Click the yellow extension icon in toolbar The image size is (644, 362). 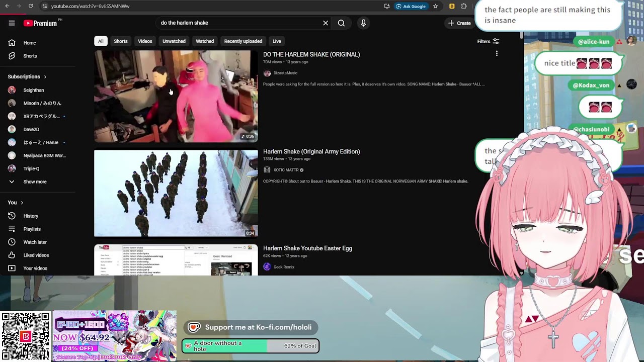452,6
